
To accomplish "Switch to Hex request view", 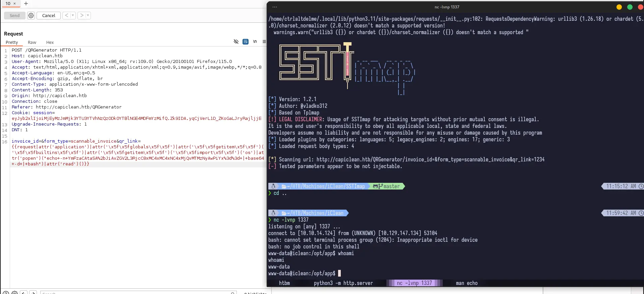I will click(50, 42).
